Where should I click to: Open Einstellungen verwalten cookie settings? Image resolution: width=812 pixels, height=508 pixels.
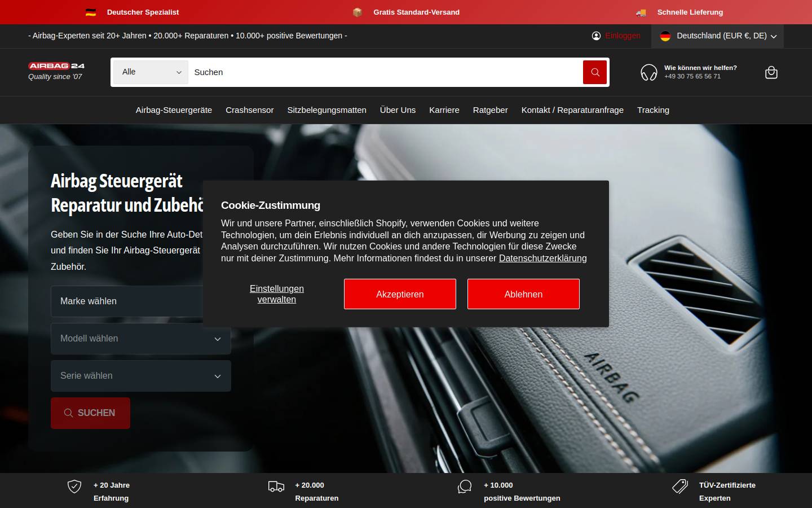pyautogui.click(x=277, y=294)
